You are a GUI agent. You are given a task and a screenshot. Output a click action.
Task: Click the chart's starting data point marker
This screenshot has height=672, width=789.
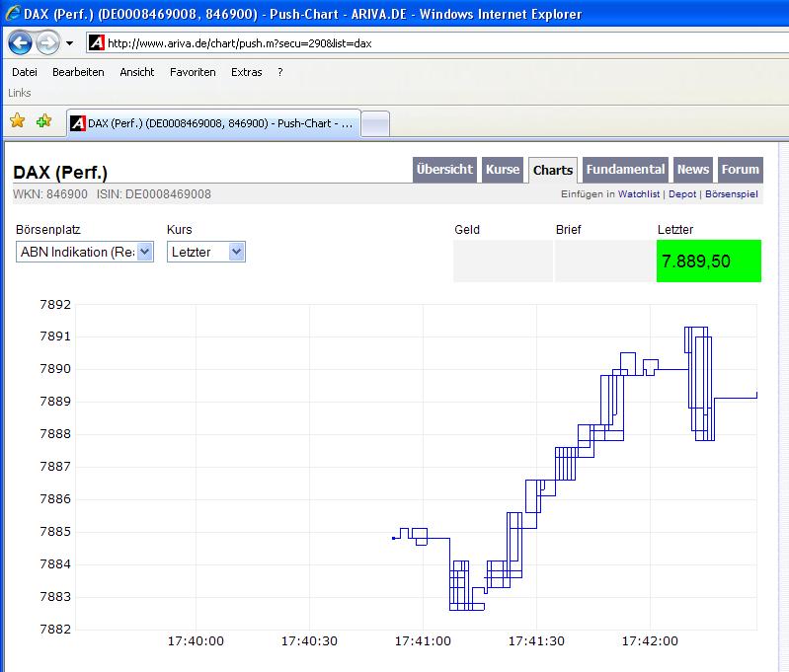coord(393,538)
